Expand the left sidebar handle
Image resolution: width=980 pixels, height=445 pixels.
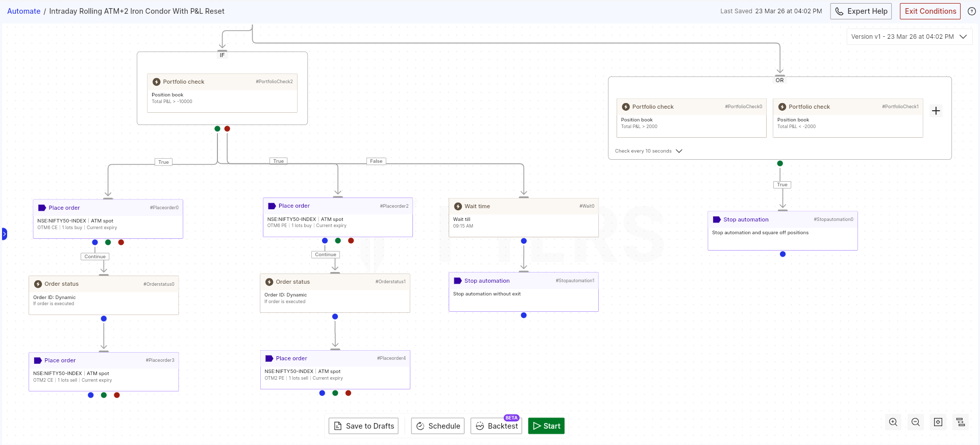tap(4, 234)
